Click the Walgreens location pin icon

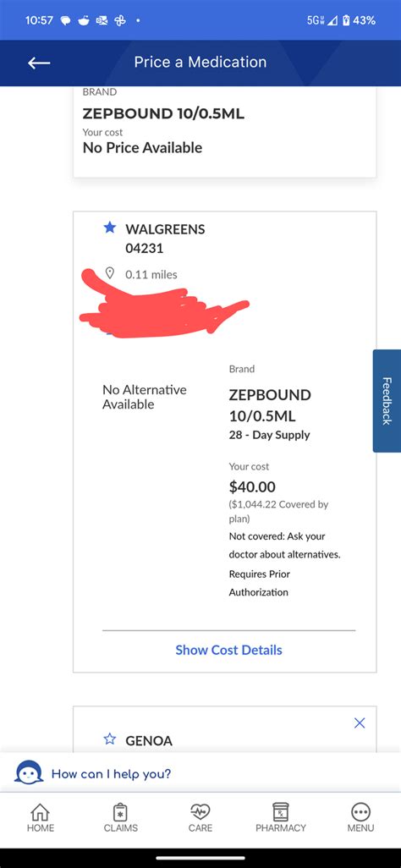pos(110,273)
